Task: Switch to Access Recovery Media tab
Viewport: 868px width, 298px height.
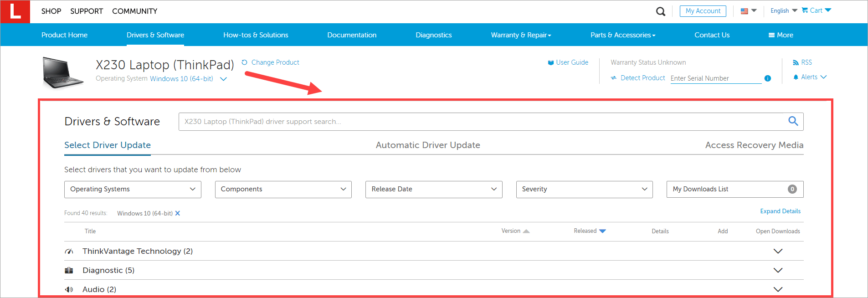Action: tap(754, 145)
